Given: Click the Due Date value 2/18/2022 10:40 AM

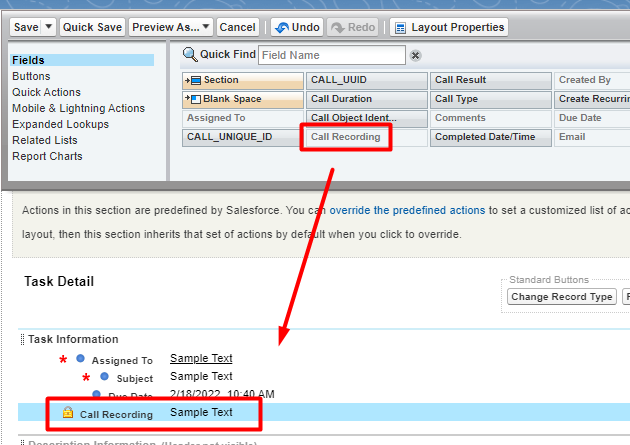Looking at the screenshot, I should tap(222, 394).
